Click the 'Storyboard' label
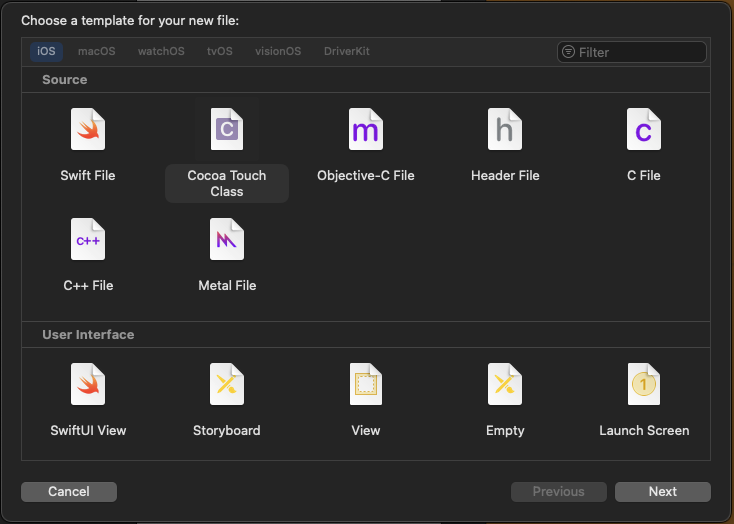Screen dimensions: 734x524 tap(227, 431)
